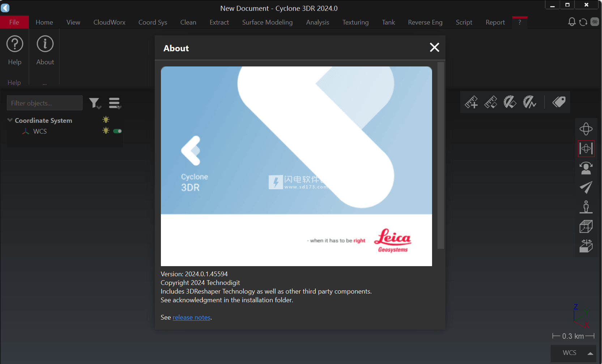The width and height of the screenshot is (602, 364).
Task: Open the Surface Modeling ribbon tab
Action: tap(268, 22)
